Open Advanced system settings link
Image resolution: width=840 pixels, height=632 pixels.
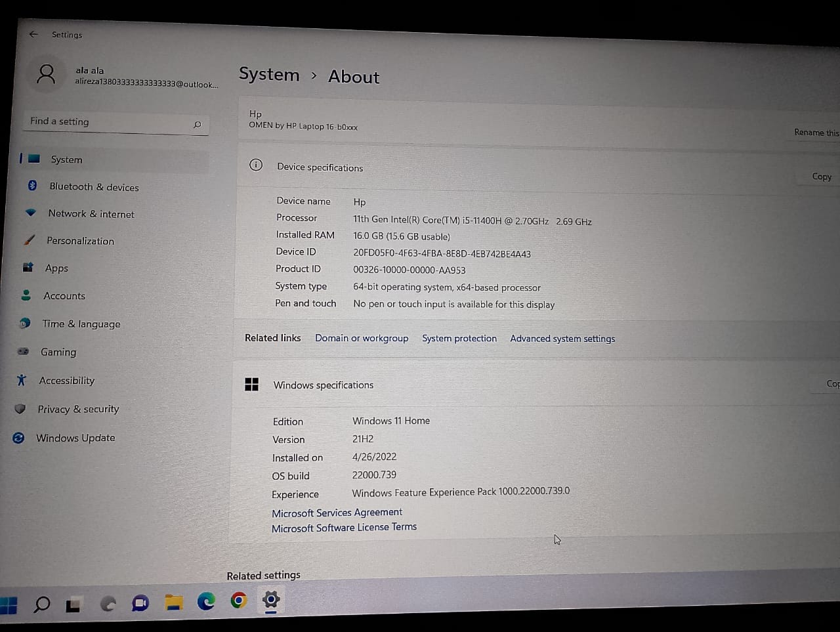(562, 339)
